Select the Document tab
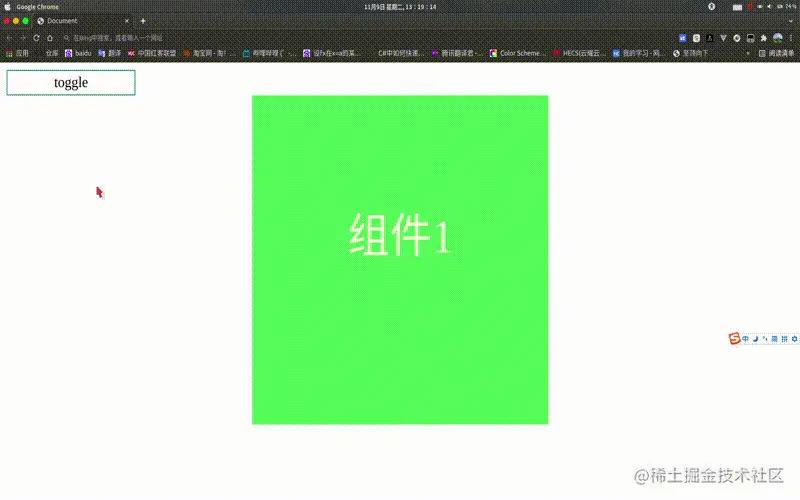The image size is (800, 500). [82, 21]
